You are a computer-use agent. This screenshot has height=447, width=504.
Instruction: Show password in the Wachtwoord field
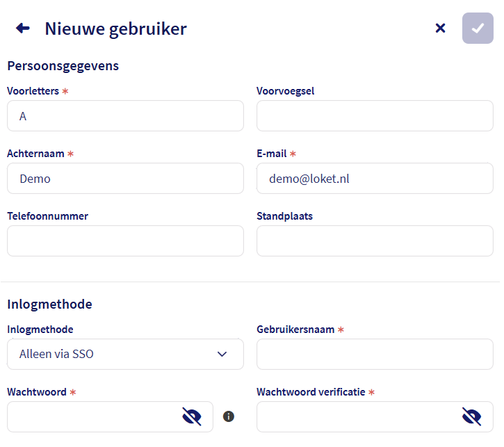click(192, 416)
